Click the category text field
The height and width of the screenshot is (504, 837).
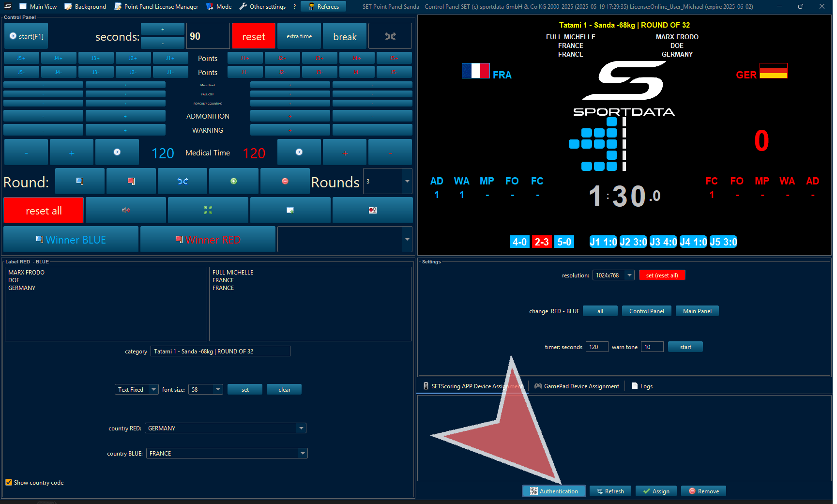point(220,351)
